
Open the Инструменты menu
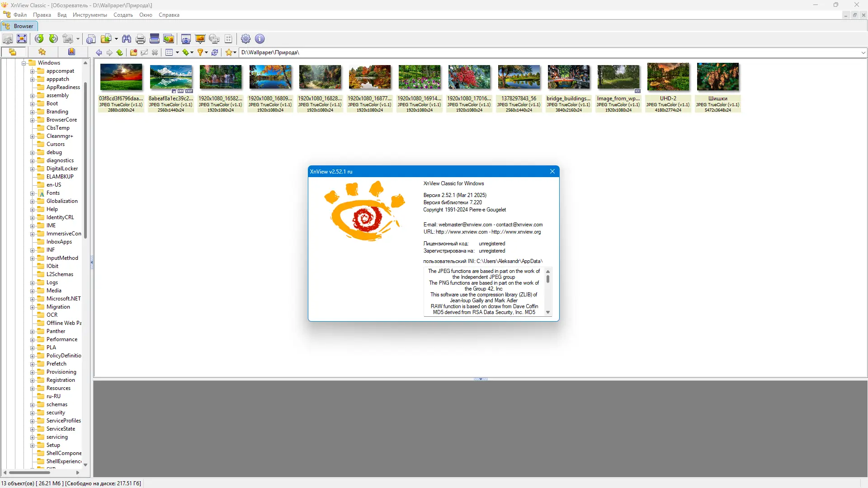pyautogui.click(x=90, y=15)
